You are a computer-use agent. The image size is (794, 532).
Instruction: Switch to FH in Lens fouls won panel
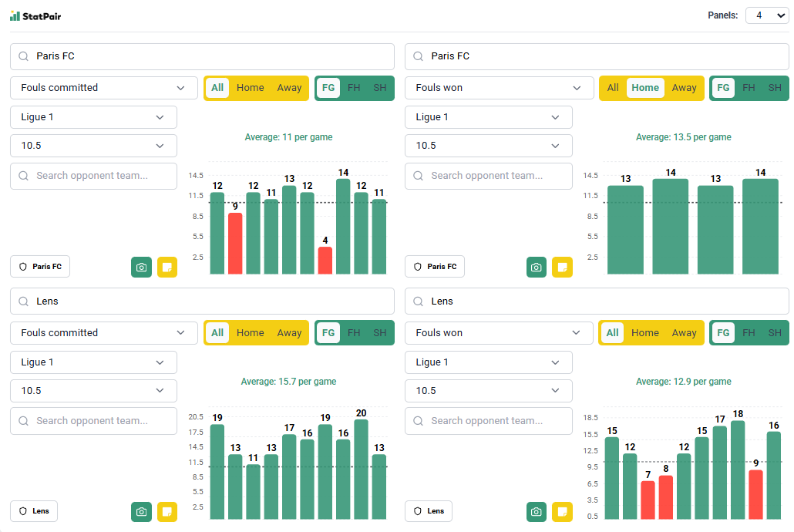[x=749, y=333]
